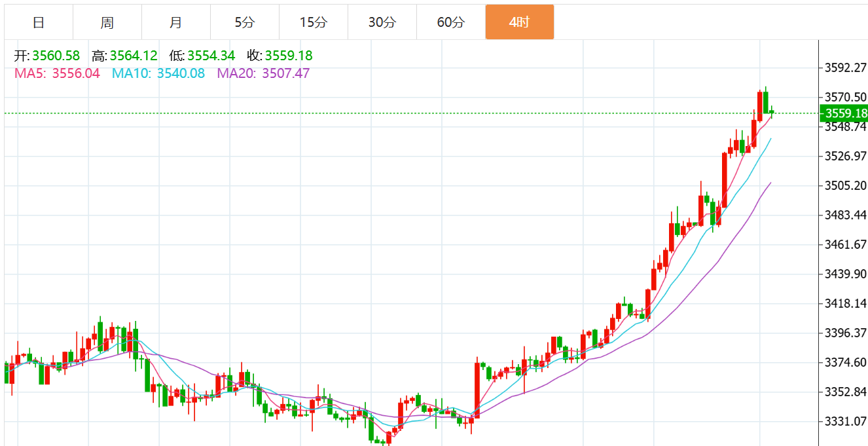Click the 3418.14 price axis label
The image size is (868, 446).
[x=846, y=303]
